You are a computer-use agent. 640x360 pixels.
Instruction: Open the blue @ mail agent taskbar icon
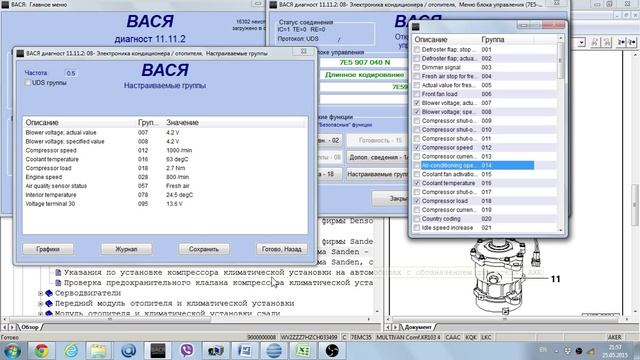(129, 351)
